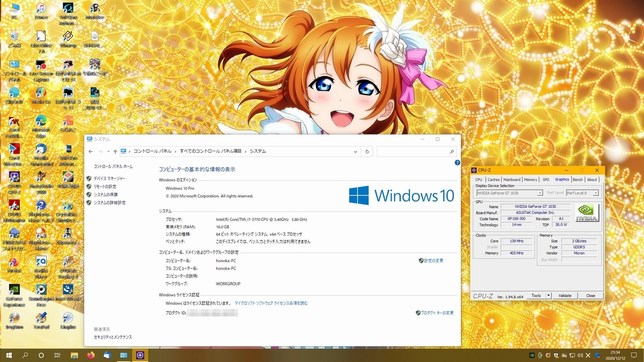644x362 pixels.
Task: Click プロダクト キーの変更 link
Action: click(437, 313)
